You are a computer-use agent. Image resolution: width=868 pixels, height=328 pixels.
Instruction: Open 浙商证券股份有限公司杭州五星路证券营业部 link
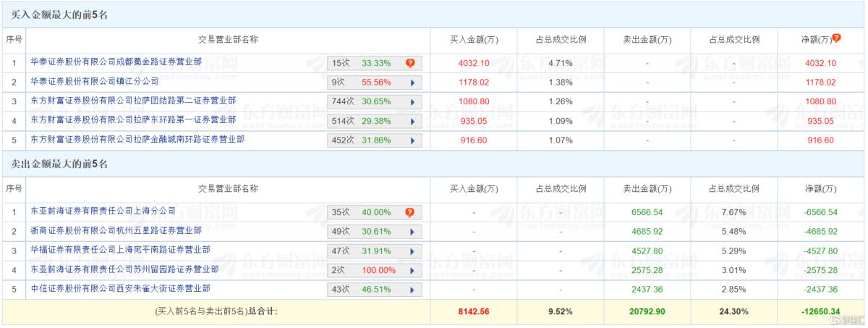click(116, 230)
